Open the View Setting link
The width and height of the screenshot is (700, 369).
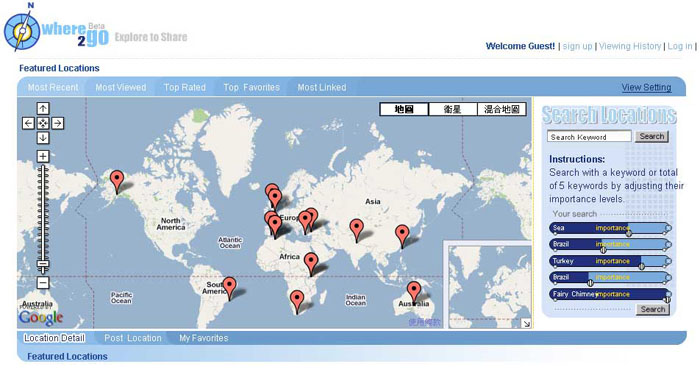click(646, 87)
